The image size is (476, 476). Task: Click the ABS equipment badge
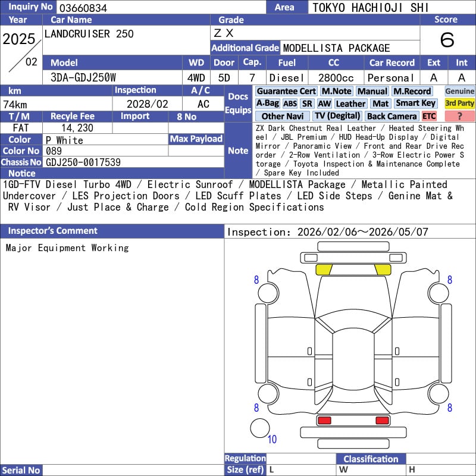pos(290,104)
